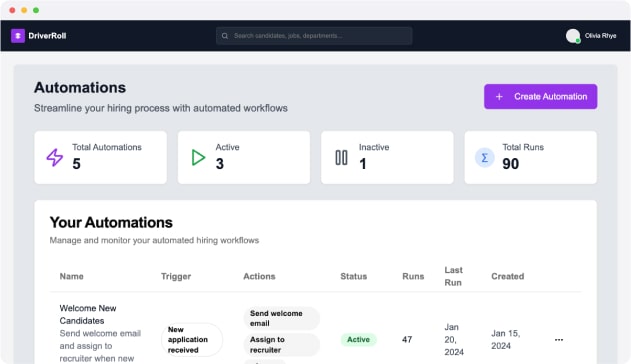
Task: Open the three-dot menu for Welcome New Candidates
Action: pos(559,339)
